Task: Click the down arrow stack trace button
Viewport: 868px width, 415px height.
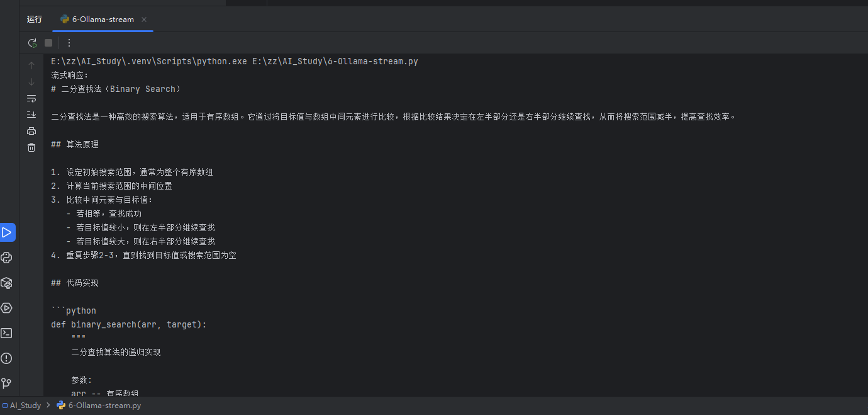Action: [31, 82]
